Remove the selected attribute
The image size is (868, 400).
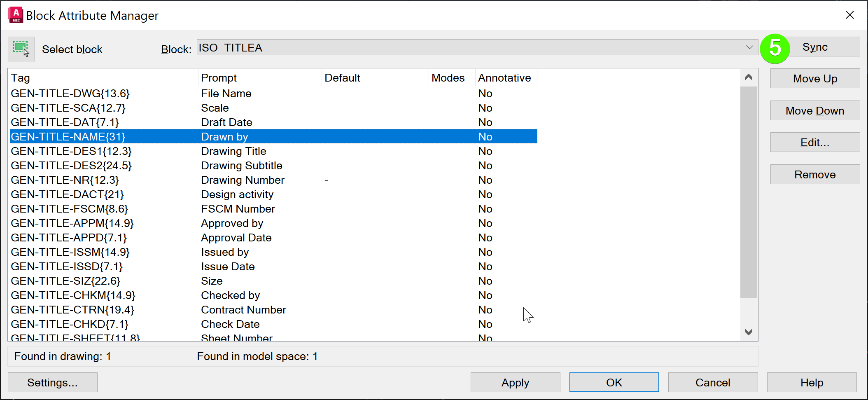[x=814, y=175]
